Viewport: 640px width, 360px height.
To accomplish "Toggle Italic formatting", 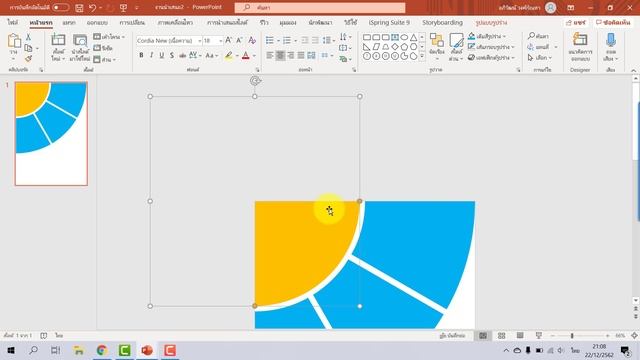I will pos(151,55).
